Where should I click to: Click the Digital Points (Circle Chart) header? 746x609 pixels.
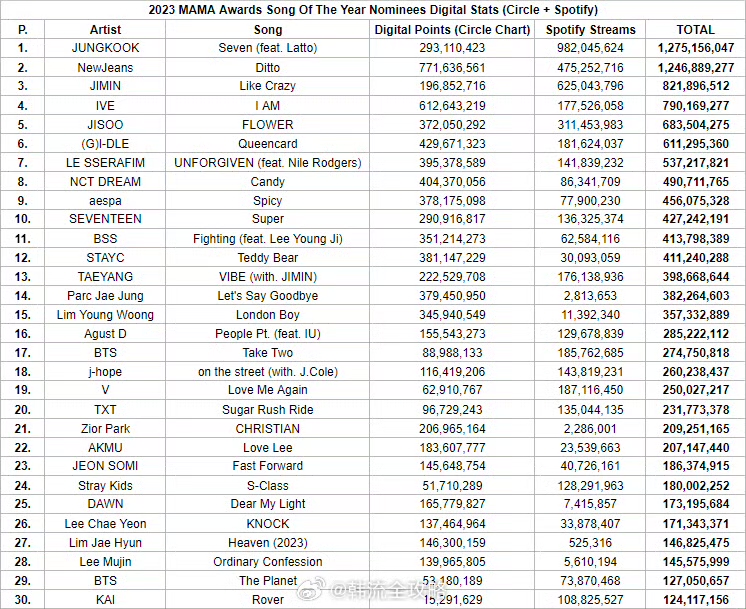[452, 29]
